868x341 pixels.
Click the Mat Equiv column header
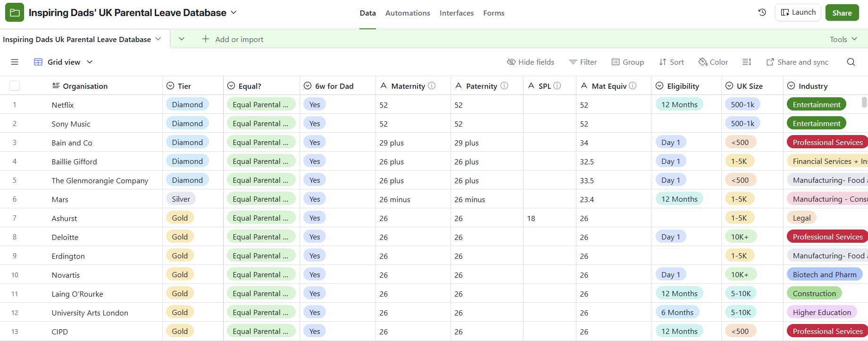click(614, 85)
